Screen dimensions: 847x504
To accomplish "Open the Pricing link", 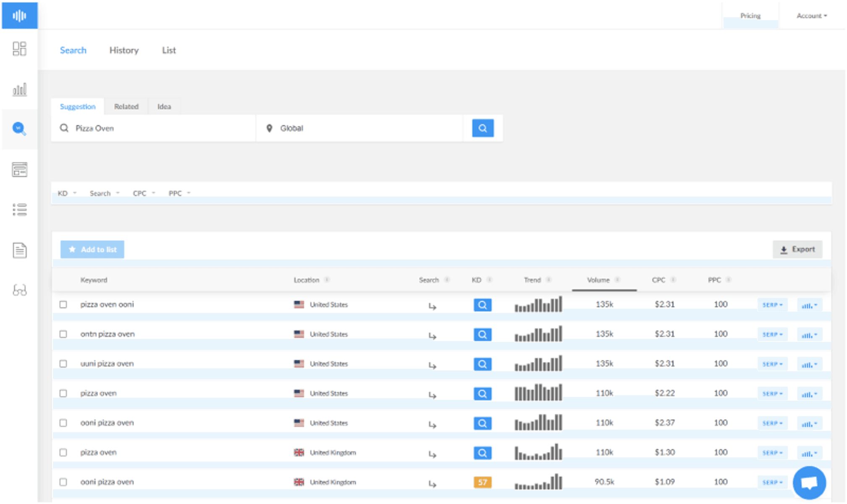I will point(750,16).
